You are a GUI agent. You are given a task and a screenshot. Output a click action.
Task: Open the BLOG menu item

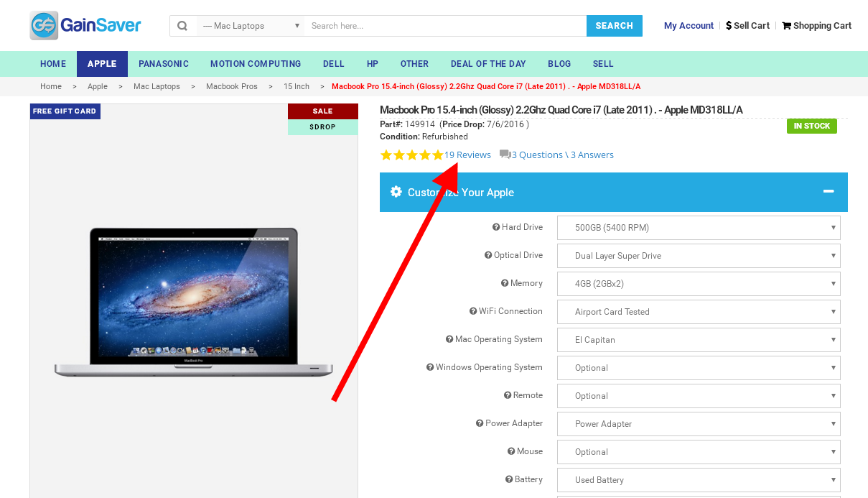[x=559, y=64]
